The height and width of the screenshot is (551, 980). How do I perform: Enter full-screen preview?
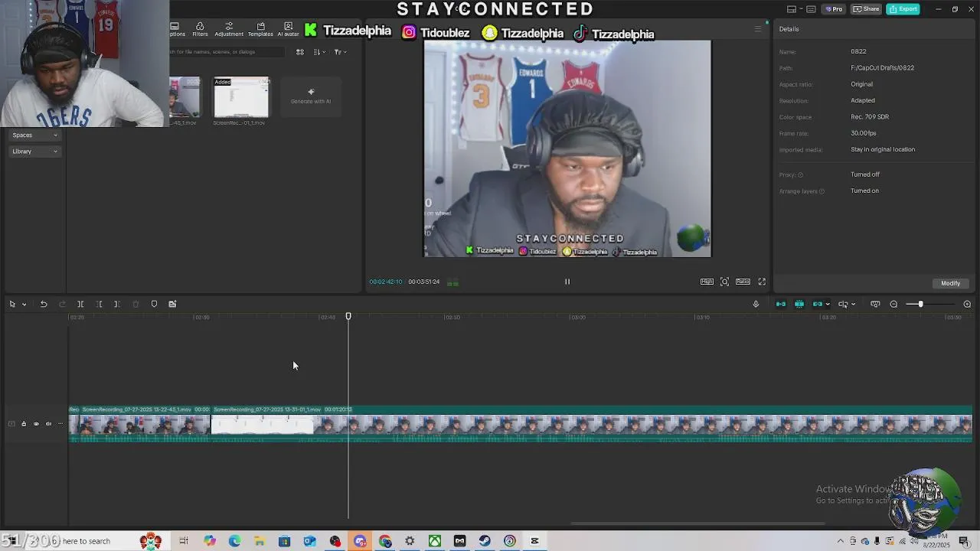[x=762, y=282]
